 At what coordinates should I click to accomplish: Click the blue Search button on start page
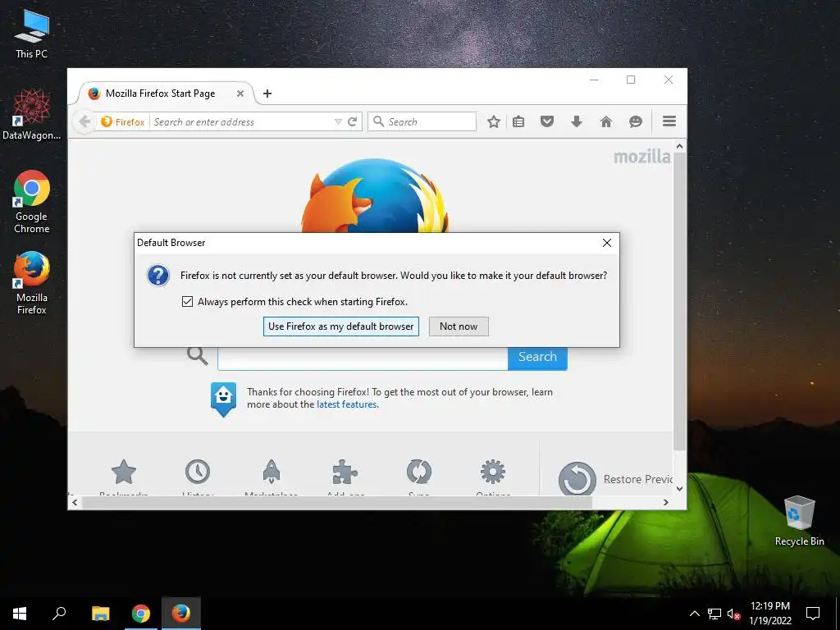coord(537,357)
